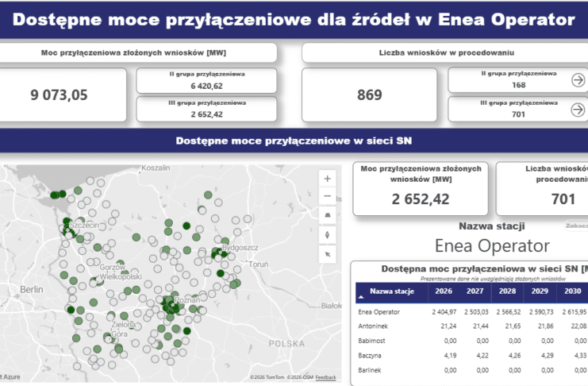The image size is (588, 386).
Task: Open III grupa wniosków arrow button
Action: tap(578, 110)
